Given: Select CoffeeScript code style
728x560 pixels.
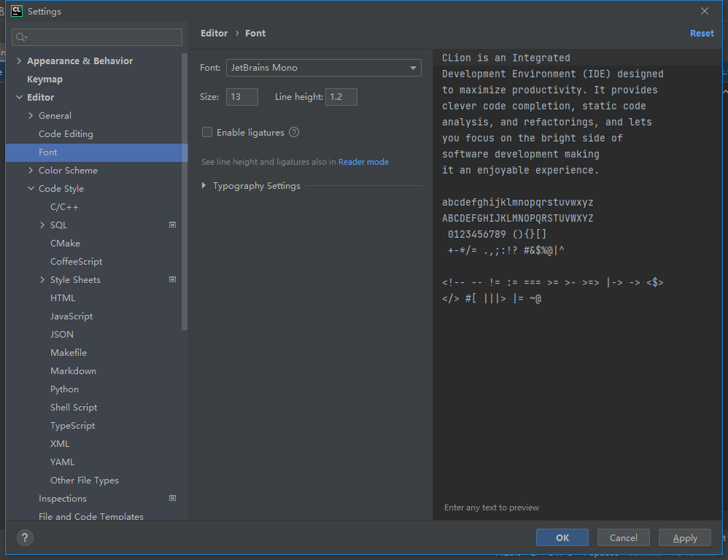Looking at the screenshot, I should [76, 261].
